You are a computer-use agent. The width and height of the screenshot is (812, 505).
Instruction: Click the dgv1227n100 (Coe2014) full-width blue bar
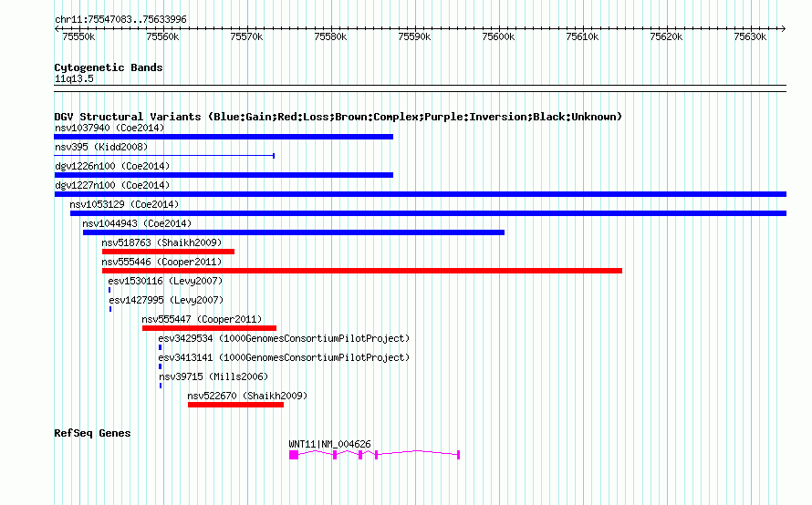coord(420,194)
